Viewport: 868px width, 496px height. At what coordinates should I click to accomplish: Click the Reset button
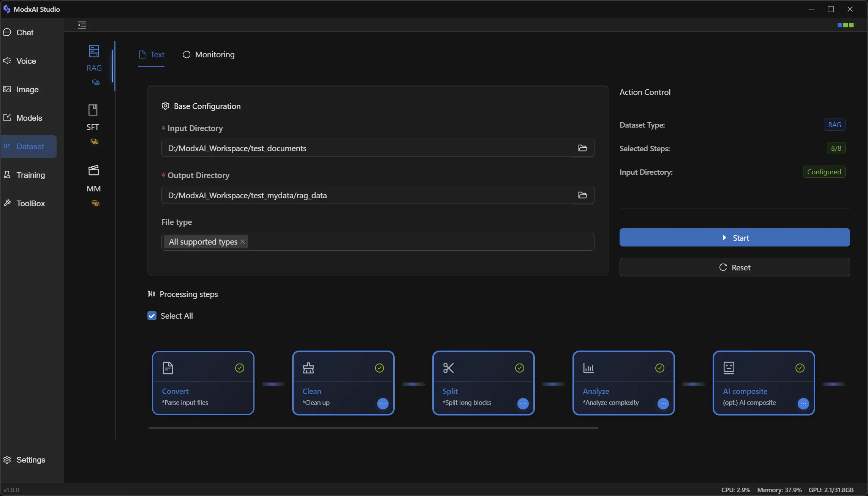coord(734,267)
